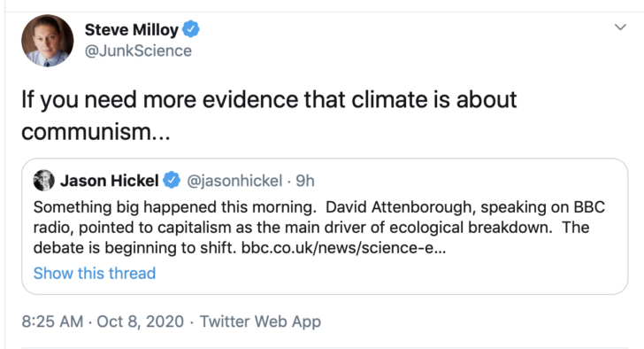
Task: Expand the tweet options chevron menu
Action: click(x=620, y=27)
